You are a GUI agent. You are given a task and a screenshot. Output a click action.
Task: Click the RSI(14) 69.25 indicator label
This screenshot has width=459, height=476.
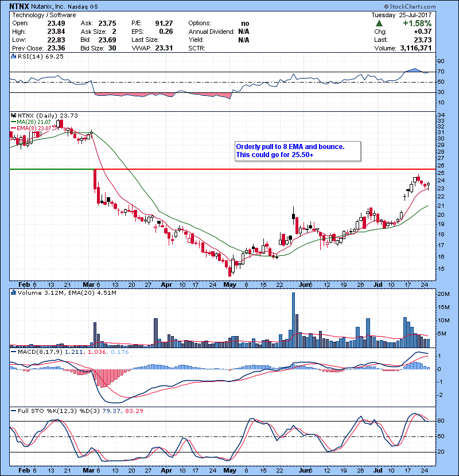[x=41, y=56]
